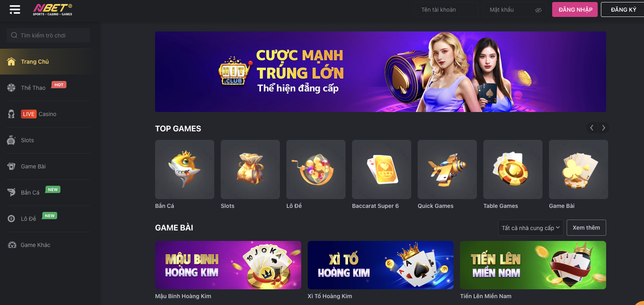Show previous top games with left arrow
Image resolution: width=644 pixels, height=305 pixels.
point(592,128)
